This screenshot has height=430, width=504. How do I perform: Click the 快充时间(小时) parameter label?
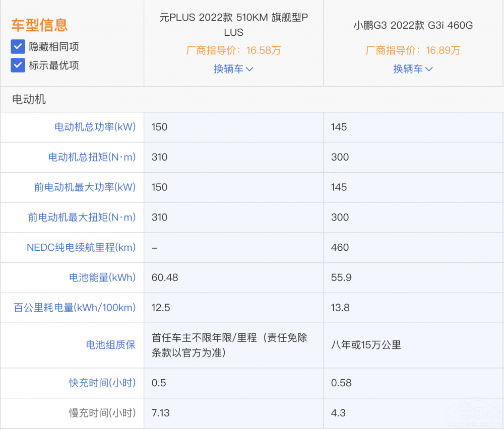point(102,383)
